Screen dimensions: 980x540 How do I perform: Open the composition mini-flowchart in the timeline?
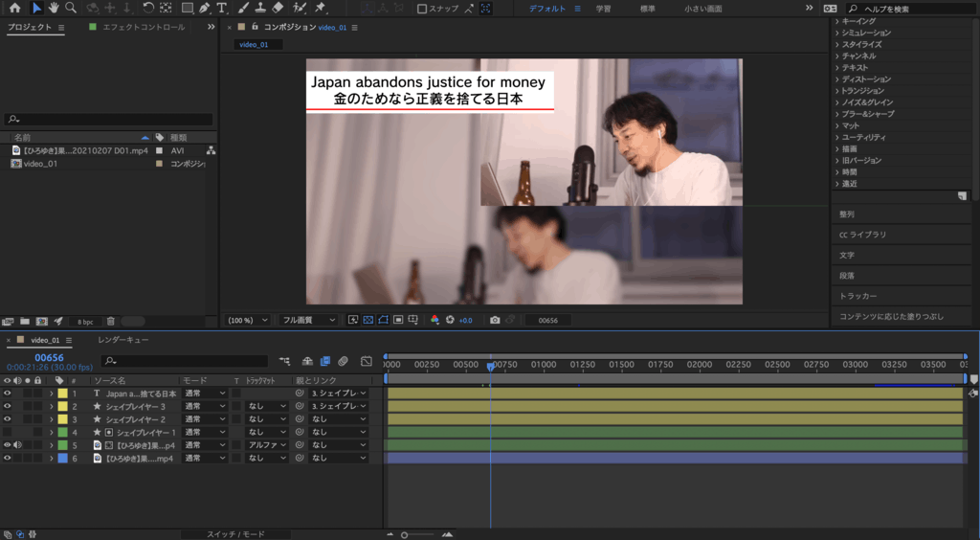(285, 361)
